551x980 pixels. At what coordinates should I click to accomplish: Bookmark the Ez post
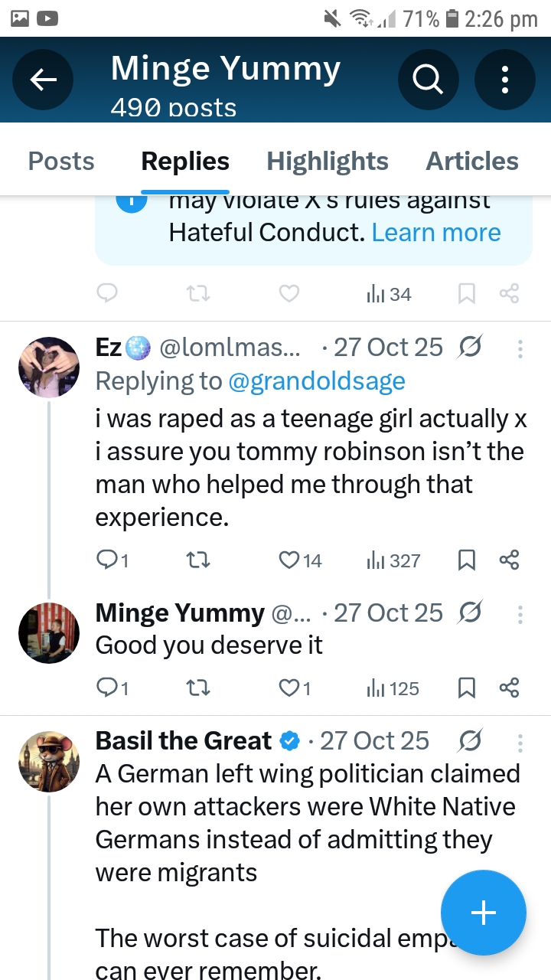[x=466, y=560]
